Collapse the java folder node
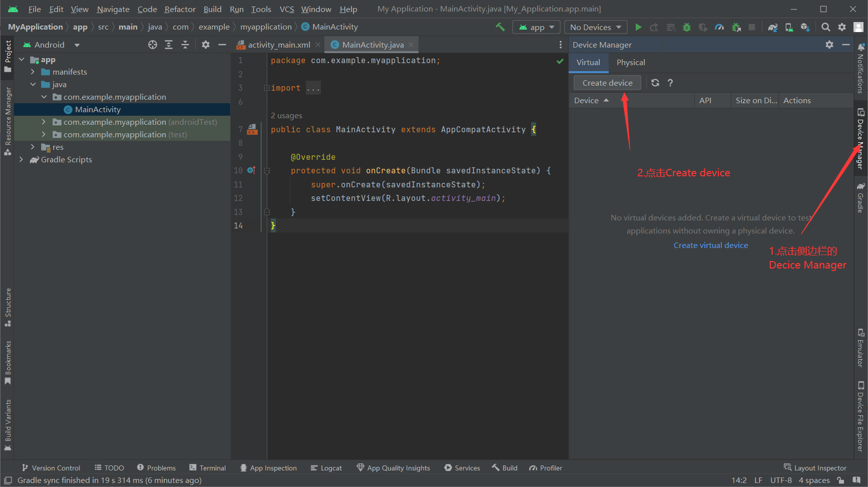 (33, 85)
